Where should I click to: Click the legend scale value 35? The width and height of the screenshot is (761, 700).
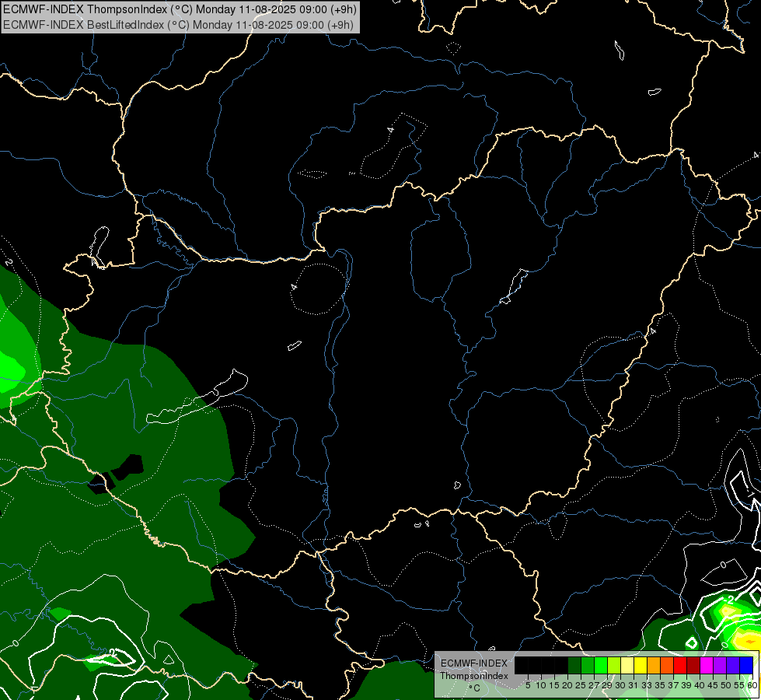661,685
